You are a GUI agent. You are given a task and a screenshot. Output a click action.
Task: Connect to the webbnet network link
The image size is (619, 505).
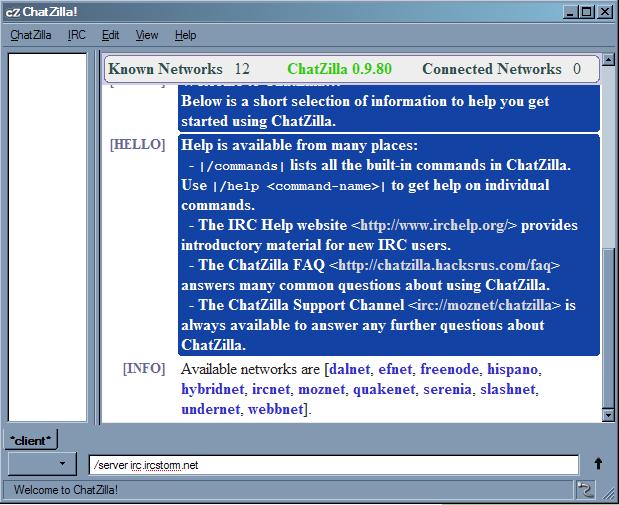[276, 409]
